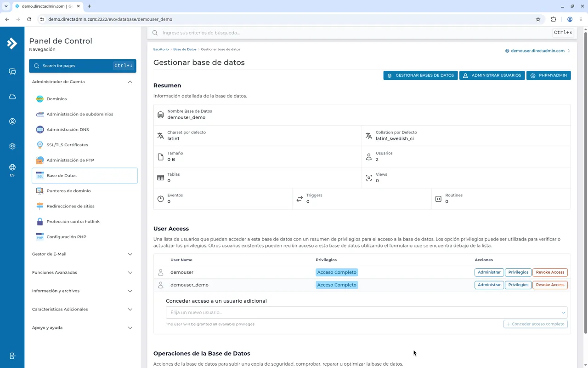Click Administrar Usuarios button
Image resolution: width=588 pixels, height=368 pixels.
click(x=492, y=75)
